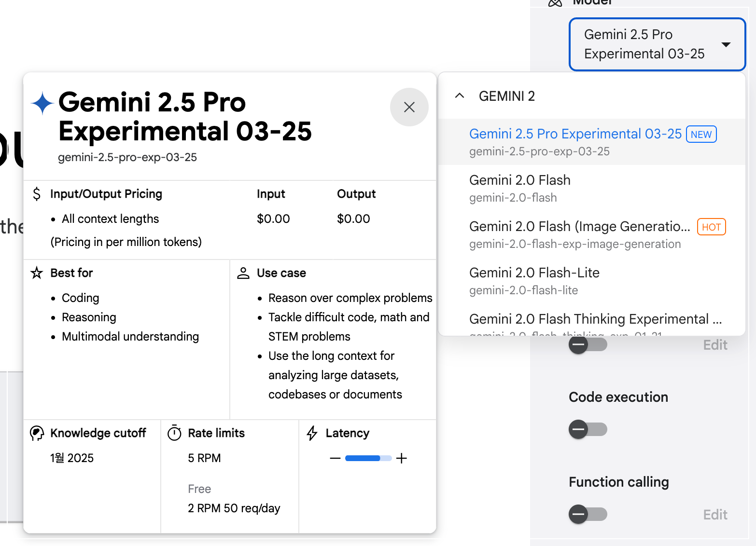Open the model selection dropdown
The image size is (756, 546).
pyautogui.click(x=657, y=44)
